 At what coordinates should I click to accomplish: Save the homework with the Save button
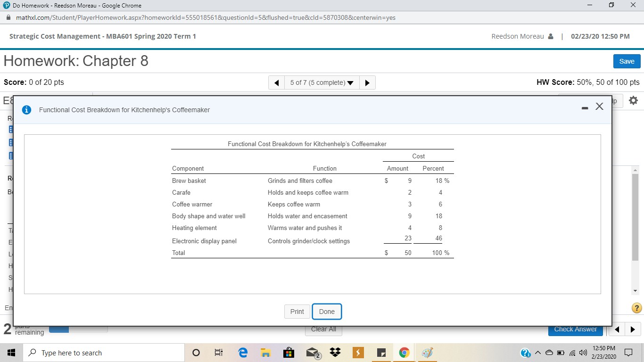627,61
